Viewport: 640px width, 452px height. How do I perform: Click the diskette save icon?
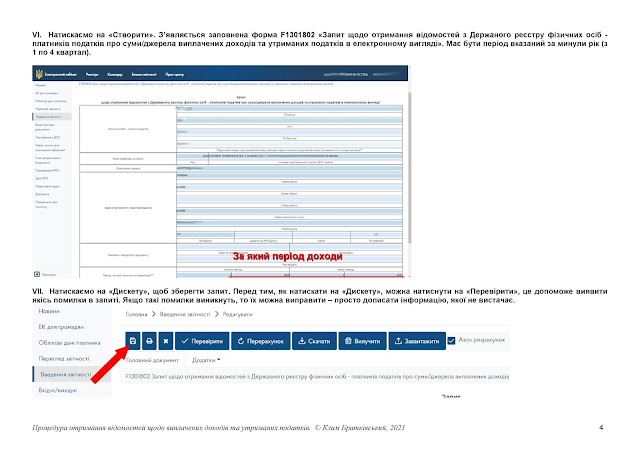[x=133, y=341]
